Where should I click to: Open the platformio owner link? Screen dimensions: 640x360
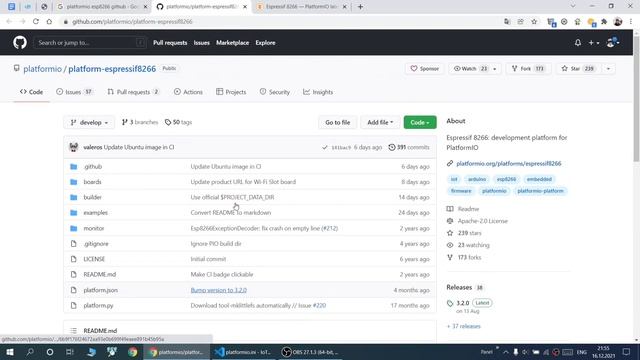click(x=42, y=69)
